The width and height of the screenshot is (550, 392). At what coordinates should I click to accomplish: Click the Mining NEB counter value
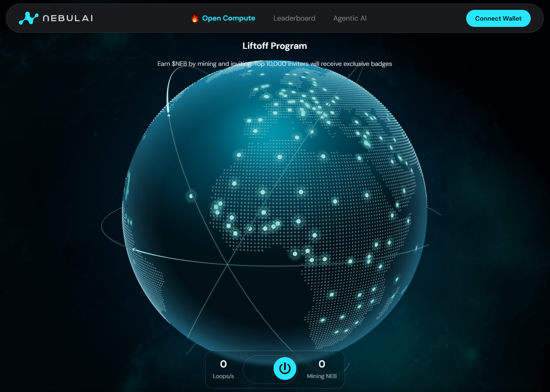[x=321, y=364]
